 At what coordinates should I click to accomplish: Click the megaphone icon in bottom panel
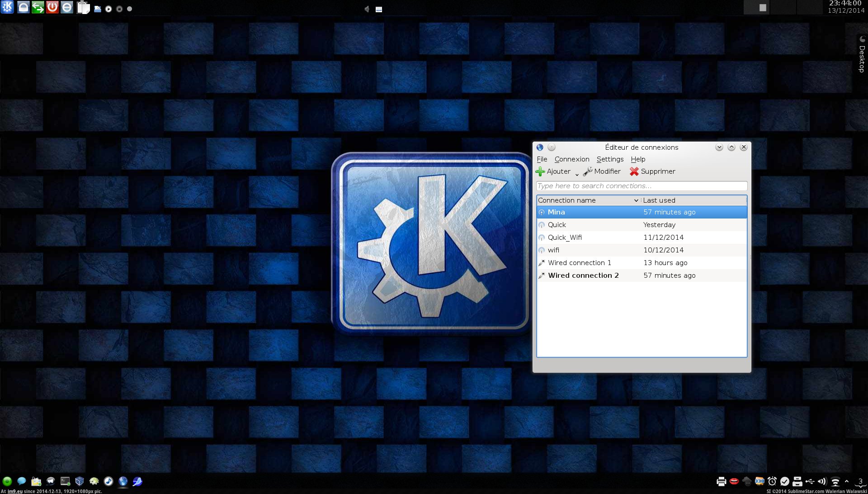(51, 481)
